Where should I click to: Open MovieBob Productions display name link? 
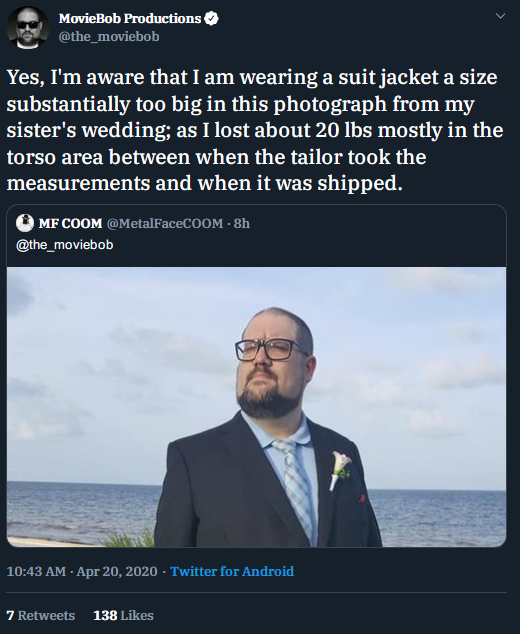(x=129, y=19)
